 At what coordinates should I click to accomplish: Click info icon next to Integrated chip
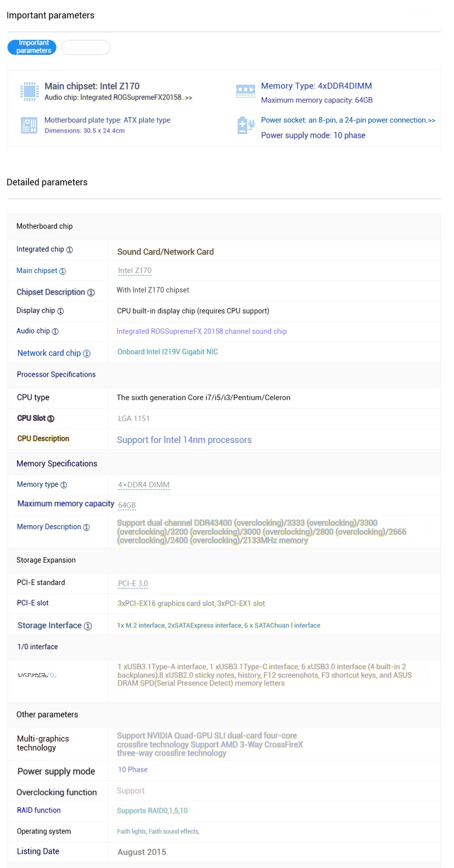(70, 250)
